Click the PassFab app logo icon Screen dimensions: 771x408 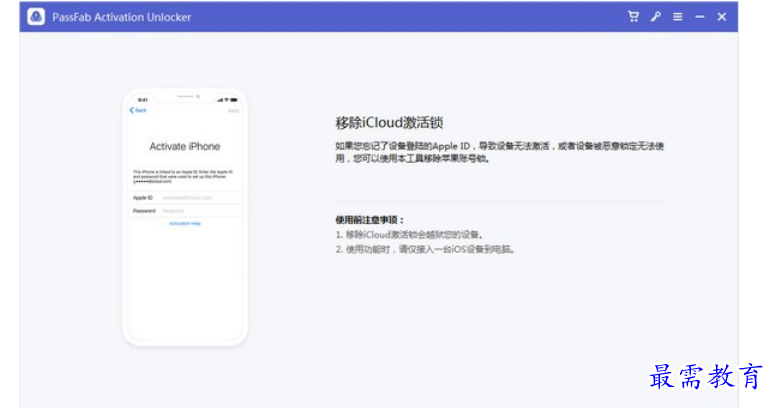tap(36, 17)
